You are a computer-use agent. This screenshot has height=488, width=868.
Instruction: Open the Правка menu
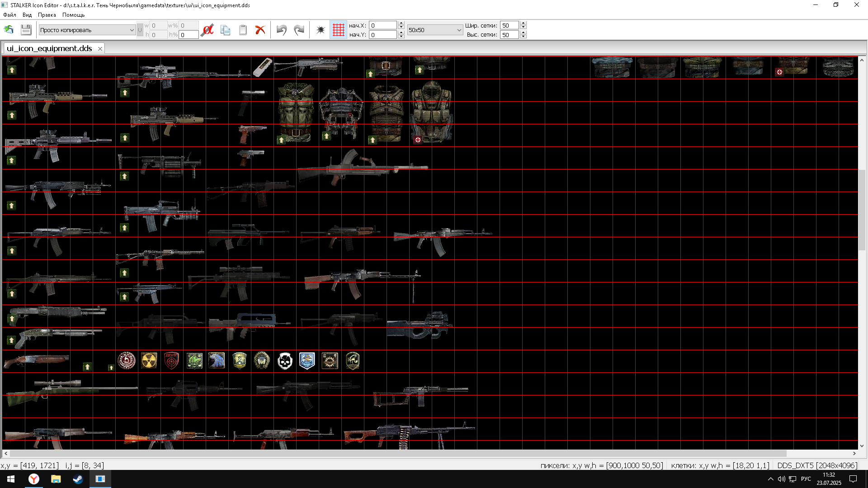click(47, 15)
